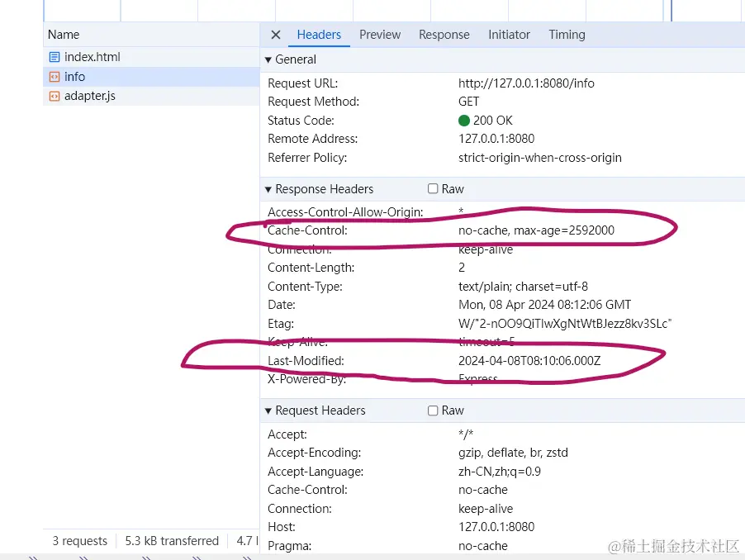Collapse the General section
This screenshot has height=560, width=745.
click(268, 59)
